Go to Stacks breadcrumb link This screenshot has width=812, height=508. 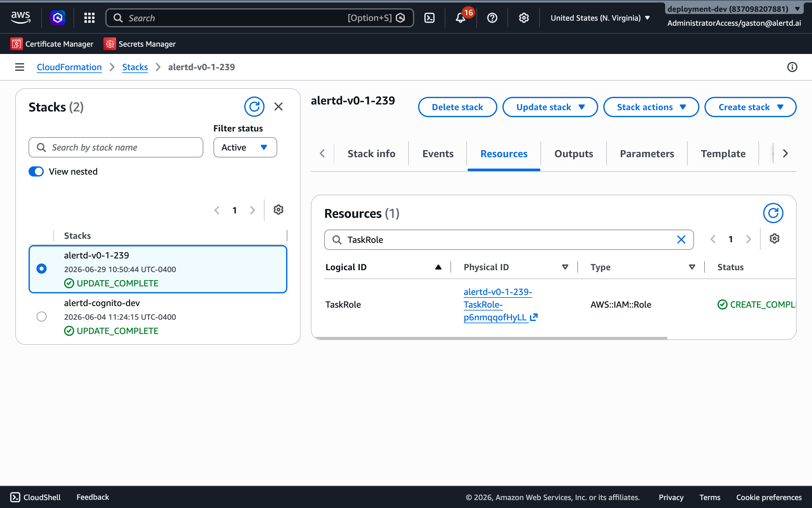coord(135,67)
